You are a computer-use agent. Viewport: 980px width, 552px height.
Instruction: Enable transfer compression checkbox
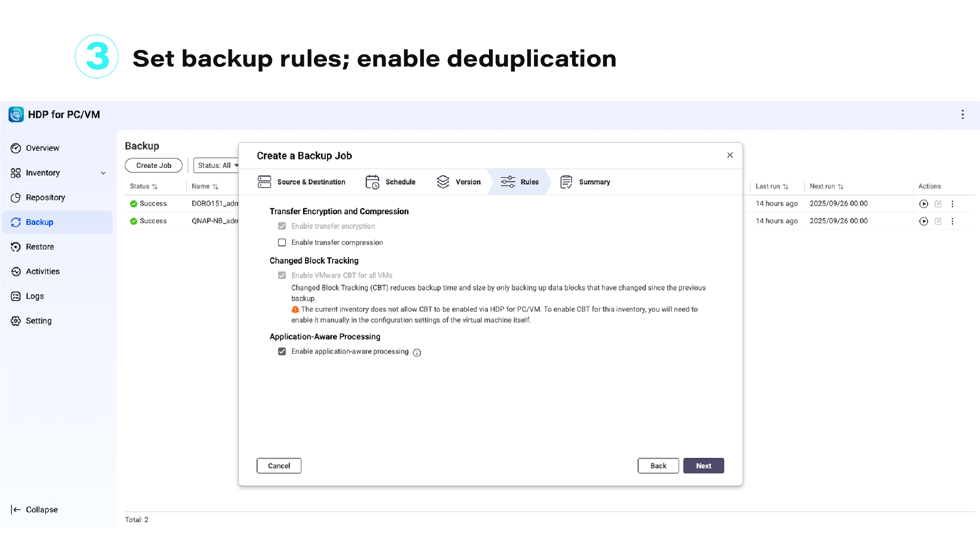(282, 242)
